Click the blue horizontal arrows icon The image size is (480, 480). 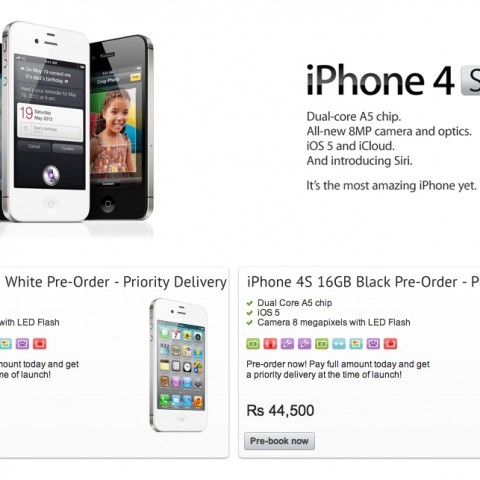(x=339, y=344)
